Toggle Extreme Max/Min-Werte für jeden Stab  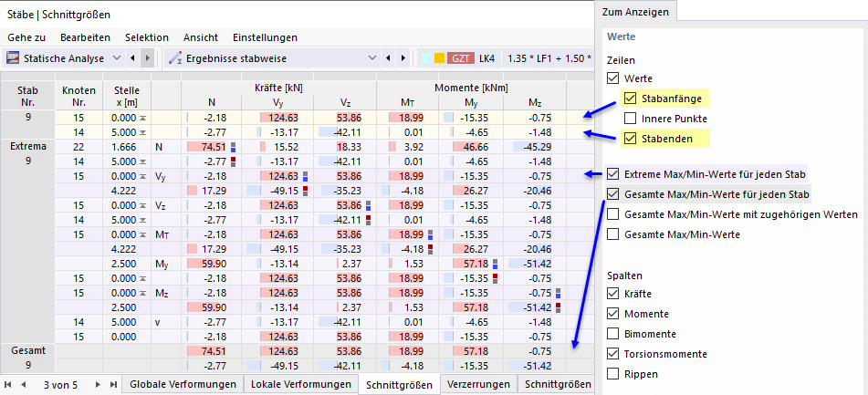pyautogui.click(x=612, y=173)
